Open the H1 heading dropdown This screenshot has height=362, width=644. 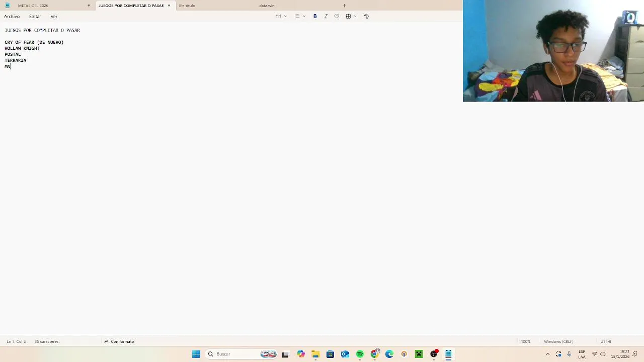click(281, 16)
